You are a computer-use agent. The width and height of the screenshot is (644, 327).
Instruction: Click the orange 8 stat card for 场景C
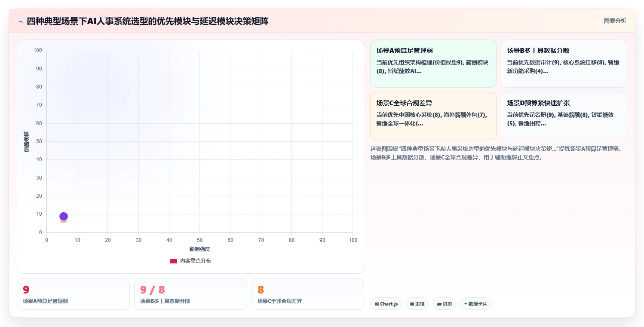coord(308,294)
